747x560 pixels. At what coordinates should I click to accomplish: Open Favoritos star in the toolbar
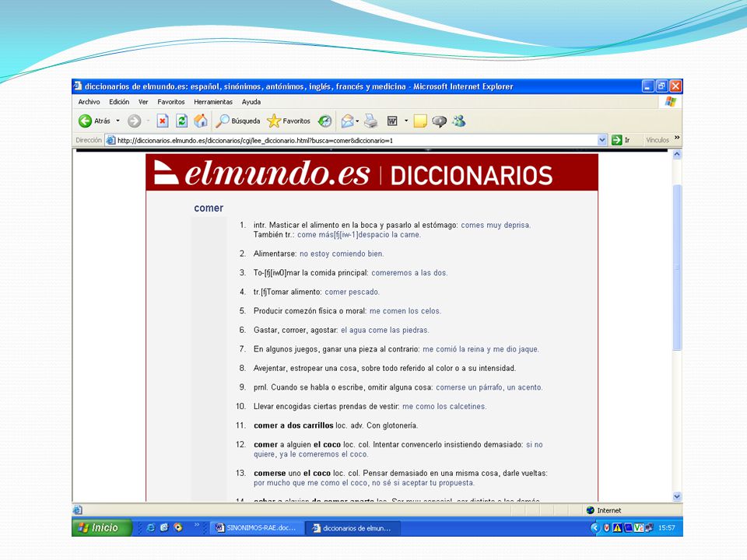pyautogui.click(x=289, y=121)
